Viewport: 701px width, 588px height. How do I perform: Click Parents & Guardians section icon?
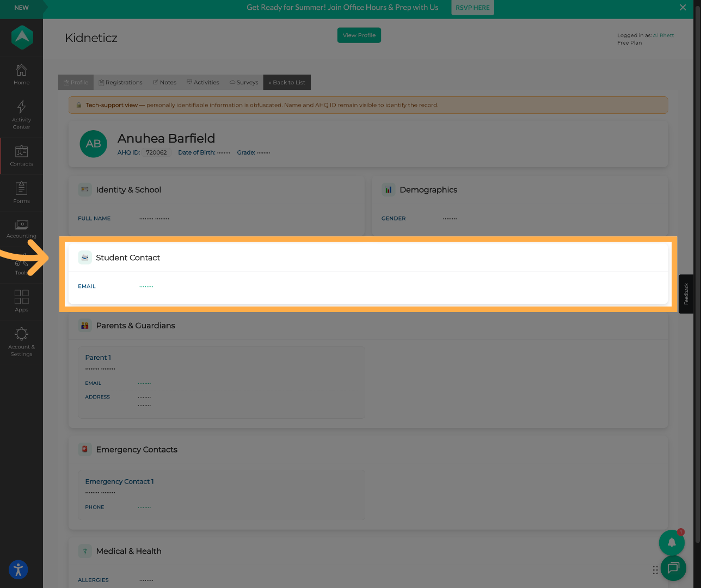85,326
